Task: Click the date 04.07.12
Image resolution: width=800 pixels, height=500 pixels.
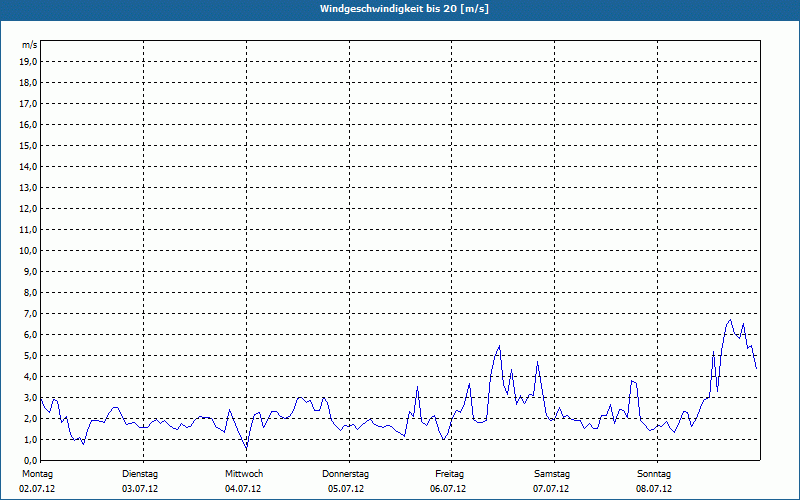Action: 243,489
